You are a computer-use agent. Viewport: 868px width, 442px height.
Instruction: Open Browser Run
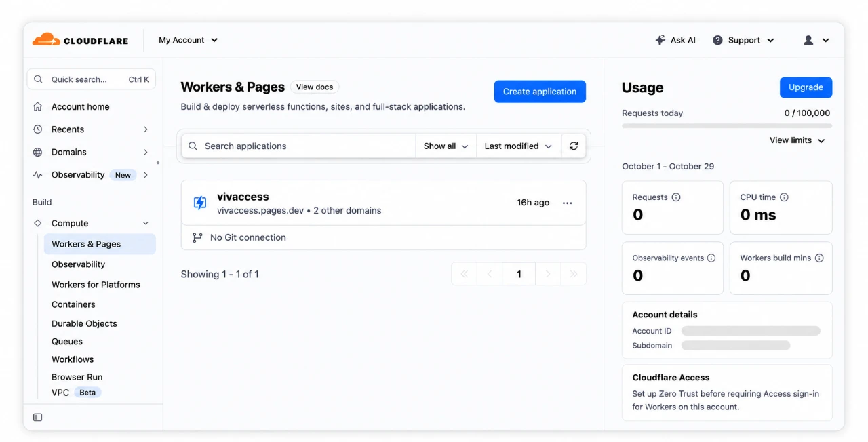(x=77, y=377)
